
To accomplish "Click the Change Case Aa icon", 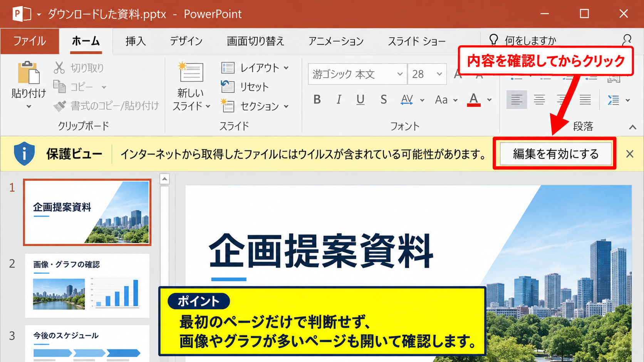I will pos(441,100).
